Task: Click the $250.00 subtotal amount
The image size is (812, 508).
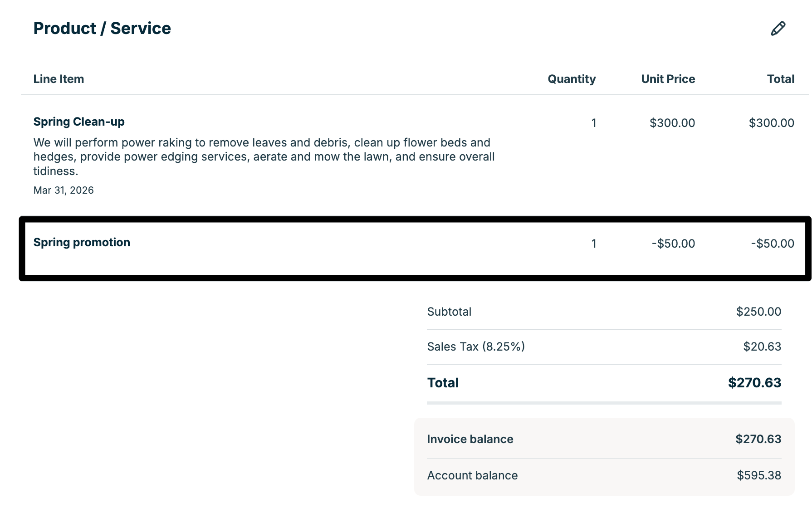Action: pos(758,312)
